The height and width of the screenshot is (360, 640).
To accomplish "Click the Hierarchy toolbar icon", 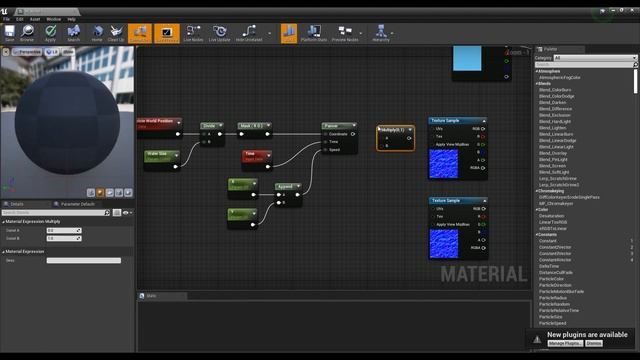I will coord(381,33).
